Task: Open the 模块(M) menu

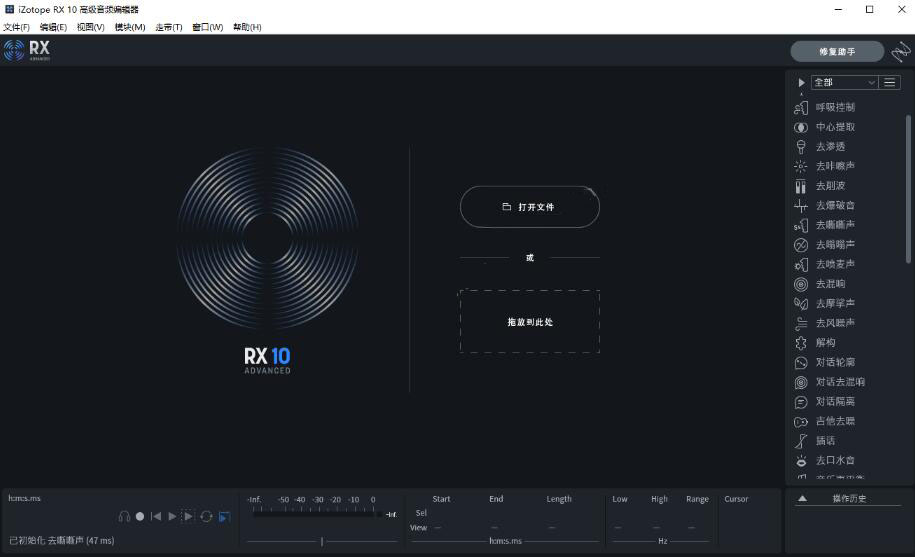Action: [x=129, y=27]
